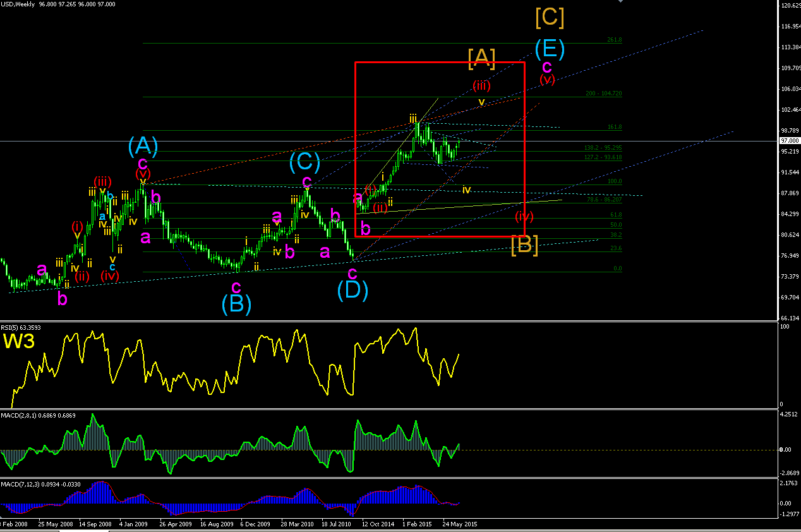The height and width of the screenshot is (532, 801).
Task: Click the blue (D) wave label
Action: pyautogui.click(x=352, y=289)
